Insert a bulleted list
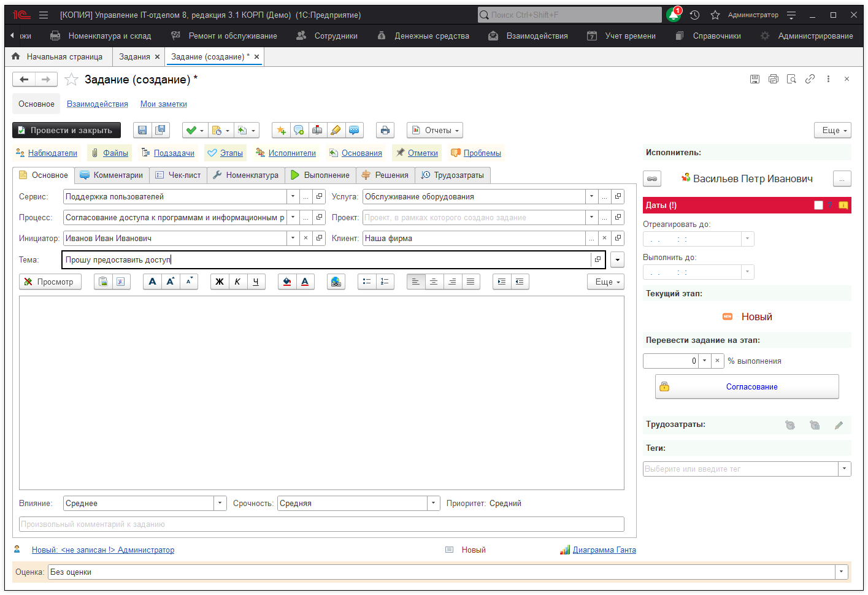 [x=366, y=282]
